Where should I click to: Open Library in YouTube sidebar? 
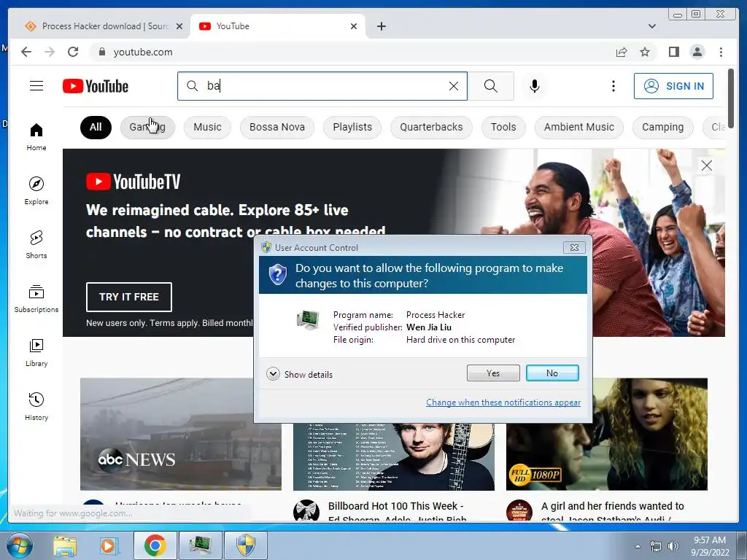tap(36, 352)
